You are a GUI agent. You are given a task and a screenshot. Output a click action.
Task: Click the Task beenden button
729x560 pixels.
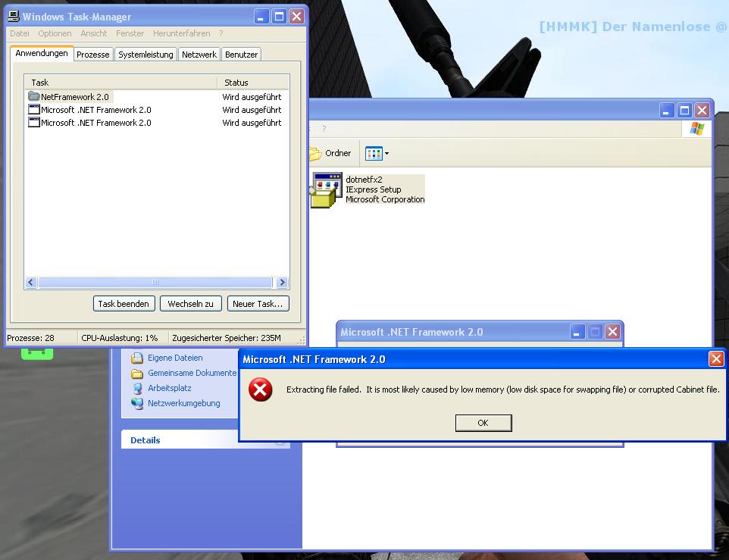(124, 303)
